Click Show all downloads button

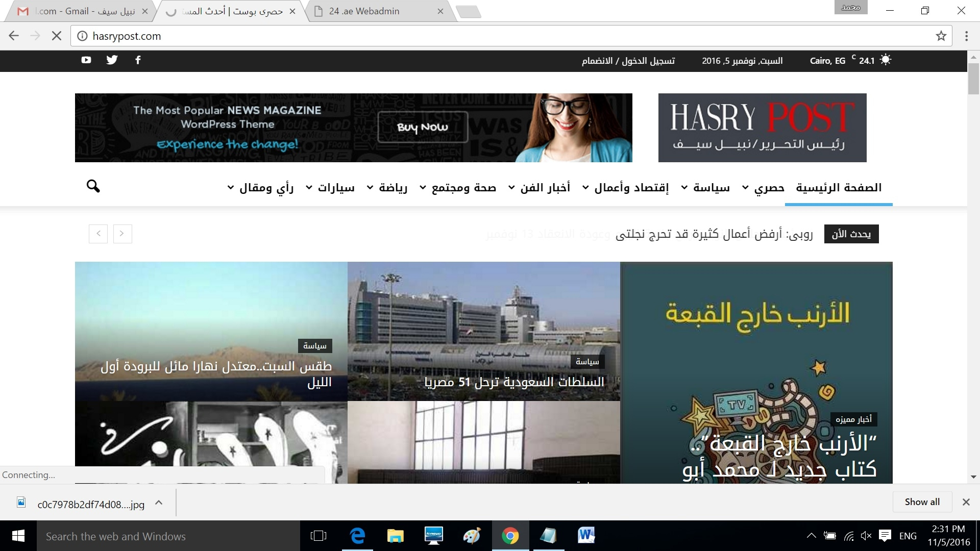(x=922, y=502)
